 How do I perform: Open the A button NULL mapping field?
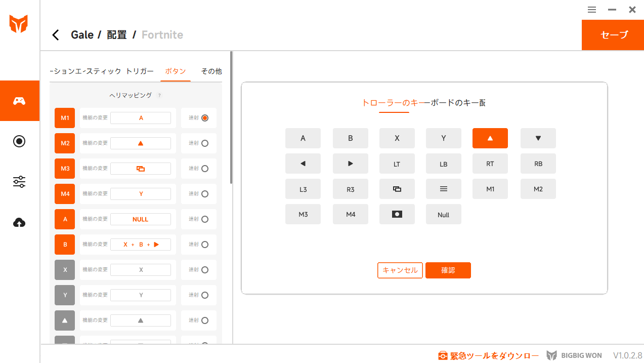pos(141,219)
